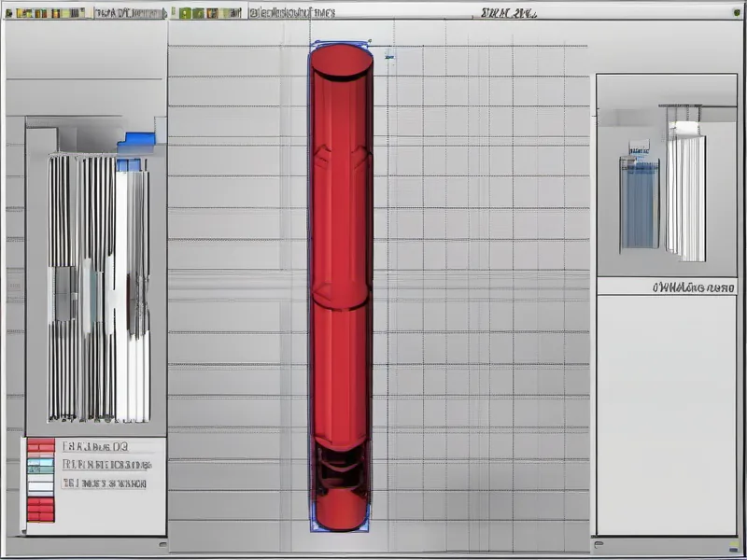
Task: Click the green icon in the top toolbar
Action: coord(186,13)
